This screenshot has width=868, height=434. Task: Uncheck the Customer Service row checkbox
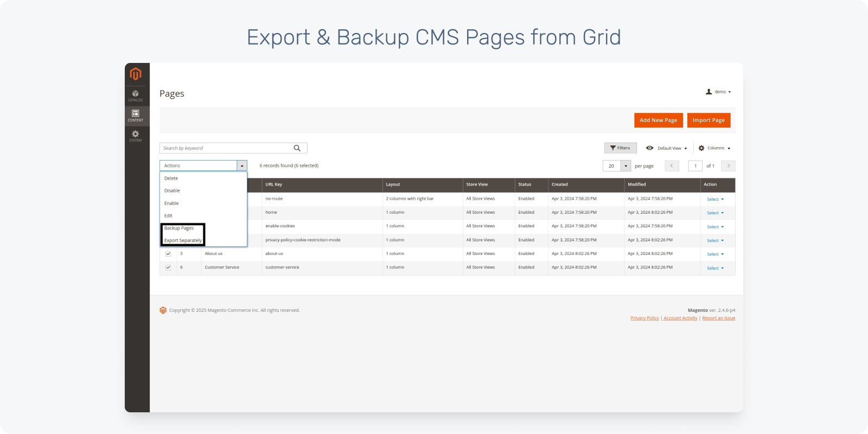tap(168, 267)
